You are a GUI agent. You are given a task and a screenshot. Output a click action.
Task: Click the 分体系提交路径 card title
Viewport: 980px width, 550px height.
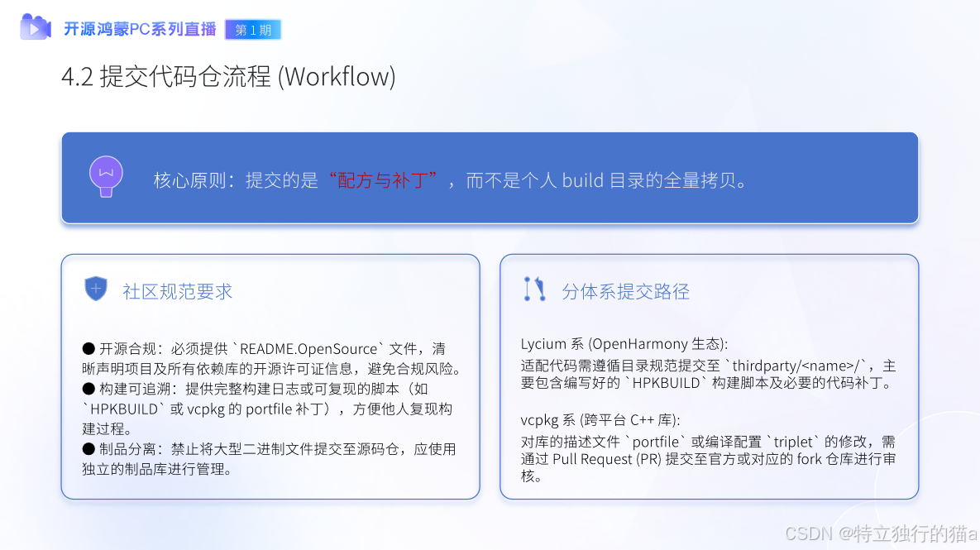625,291
